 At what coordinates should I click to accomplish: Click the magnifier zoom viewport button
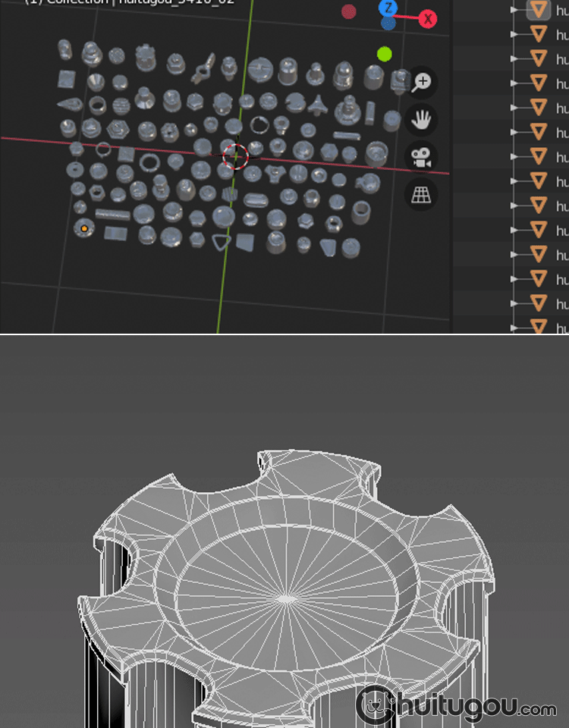tap(421, 82)
